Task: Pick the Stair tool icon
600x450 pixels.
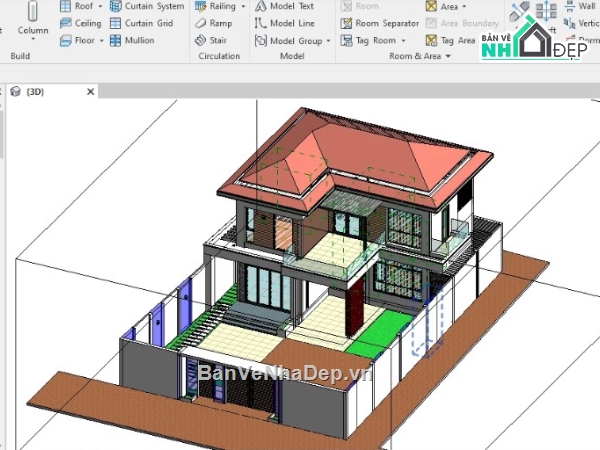Action: click(201, 40)
